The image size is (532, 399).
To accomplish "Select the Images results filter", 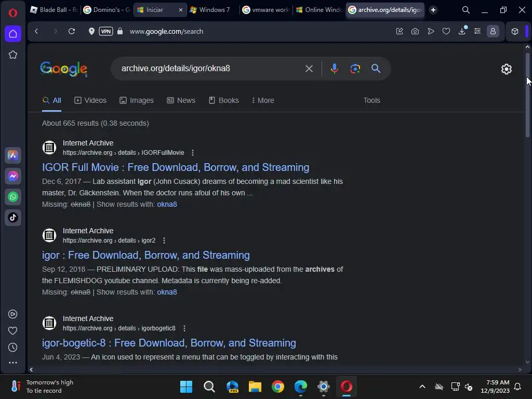I will [137, 100].
